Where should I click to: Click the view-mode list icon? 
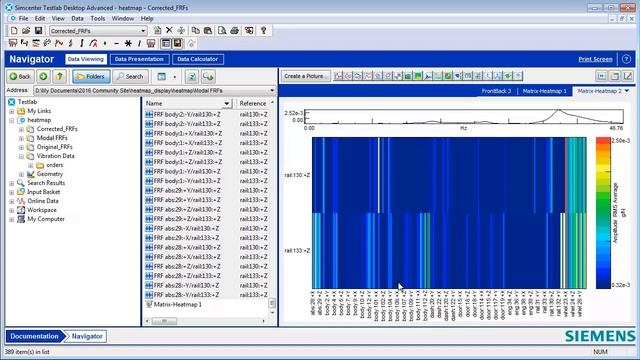pyautogui.click(x=162, y=76)
